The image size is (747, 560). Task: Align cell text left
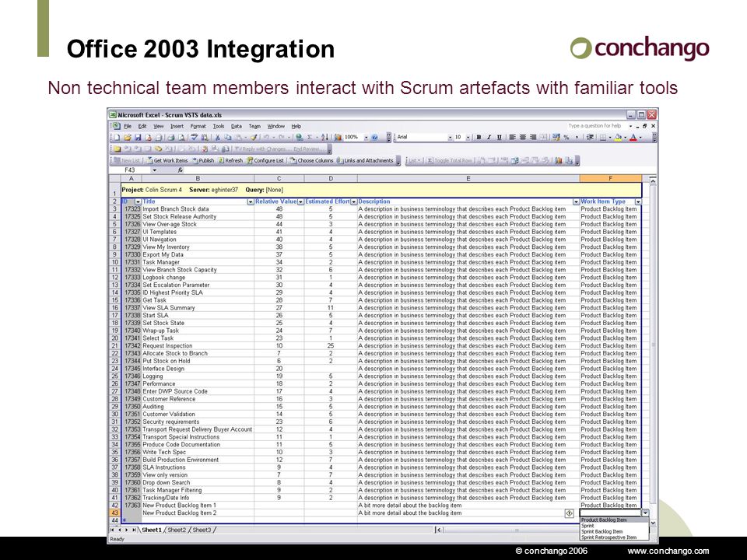(x=513, y=137)
